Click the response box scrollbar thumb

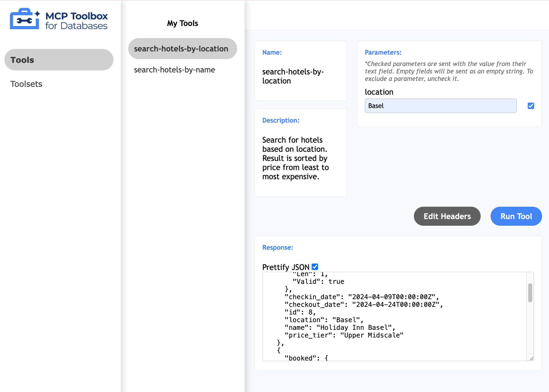pyautogui.click(x=530, y=293)
